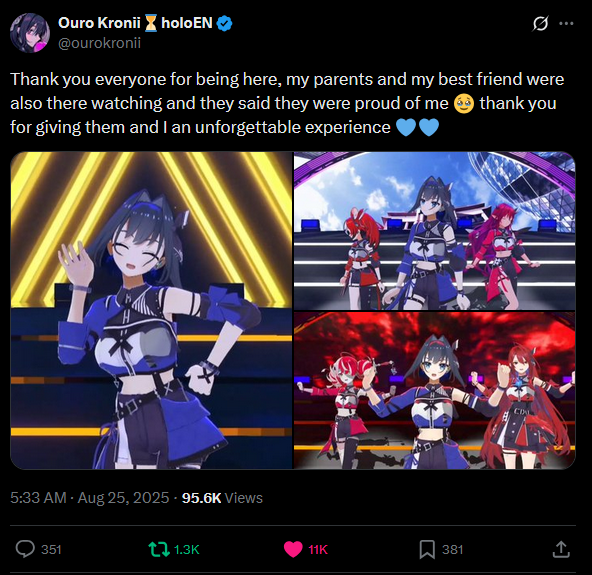Click the 1.3K reposts count
The height and width of the screenshot is (575, 592).
187,549
